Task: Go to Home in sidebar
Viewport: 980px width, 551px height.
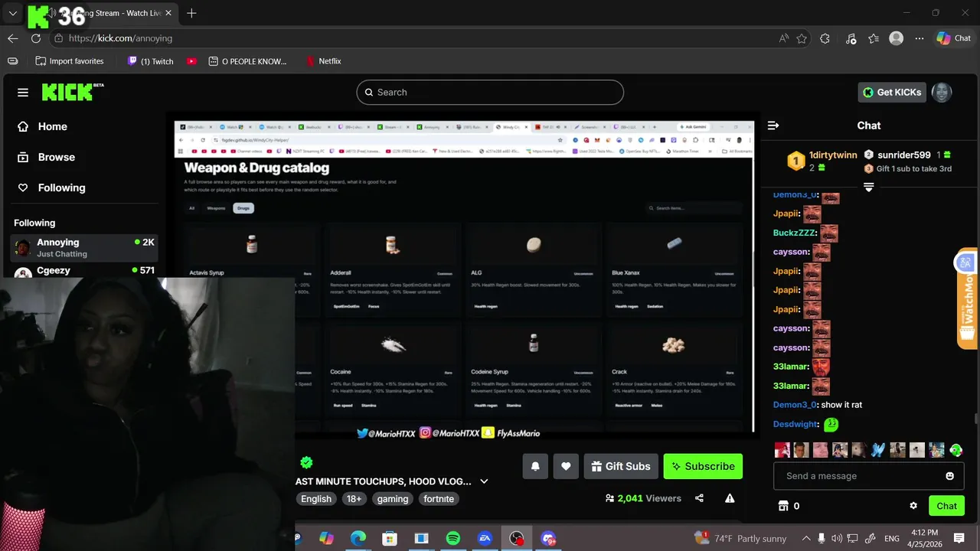Action: click(52, 126)
